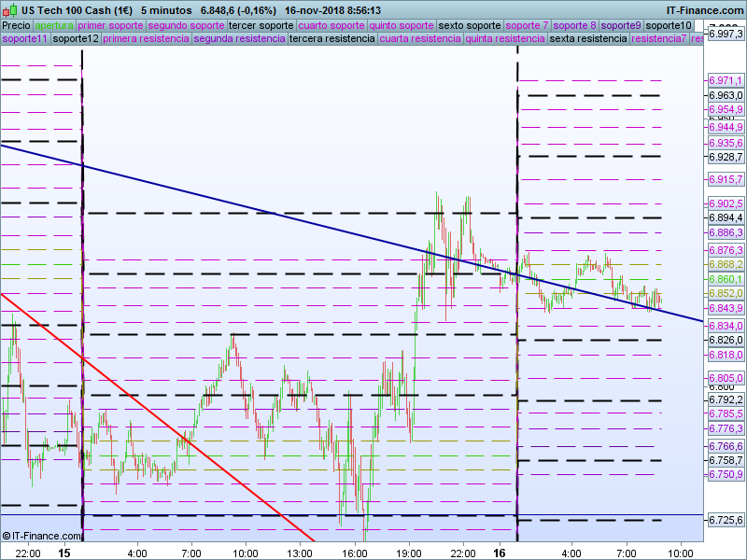747x560 pixels.
Task: Click the 'segundo soporte' indicator label
Action: click(x=186, y=25)
